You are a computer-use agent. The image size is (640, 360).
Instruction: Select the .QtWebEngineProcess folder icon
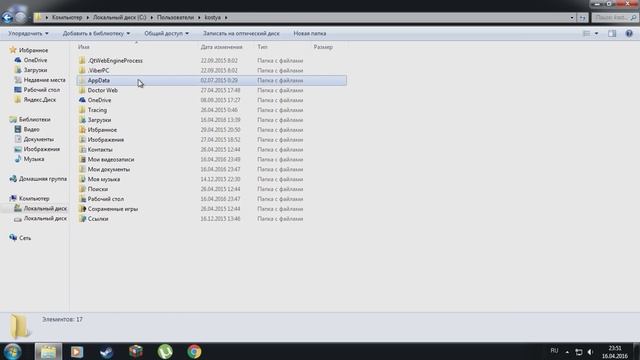tap(82, 60)
